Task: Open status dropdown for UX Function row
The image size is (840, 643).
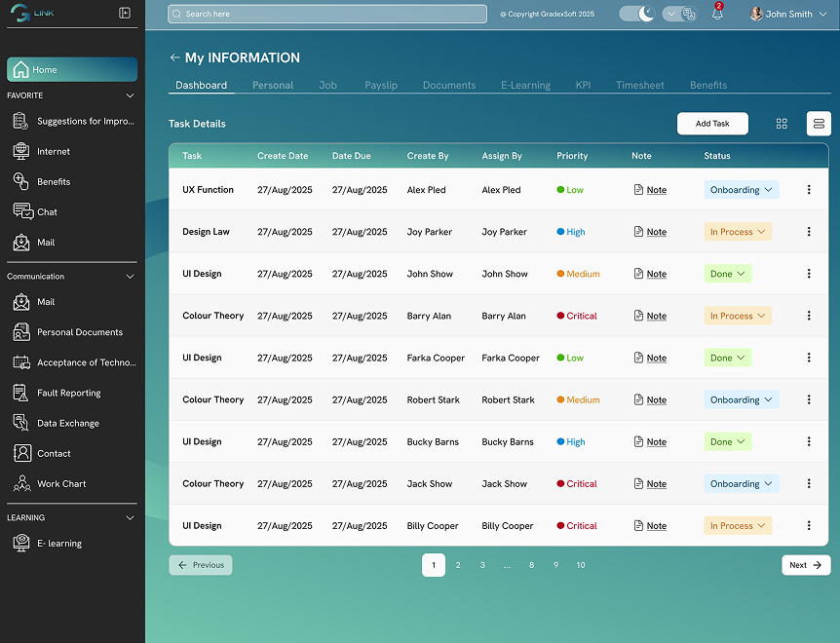Action: pyautogui.click(x=741, y=190)
